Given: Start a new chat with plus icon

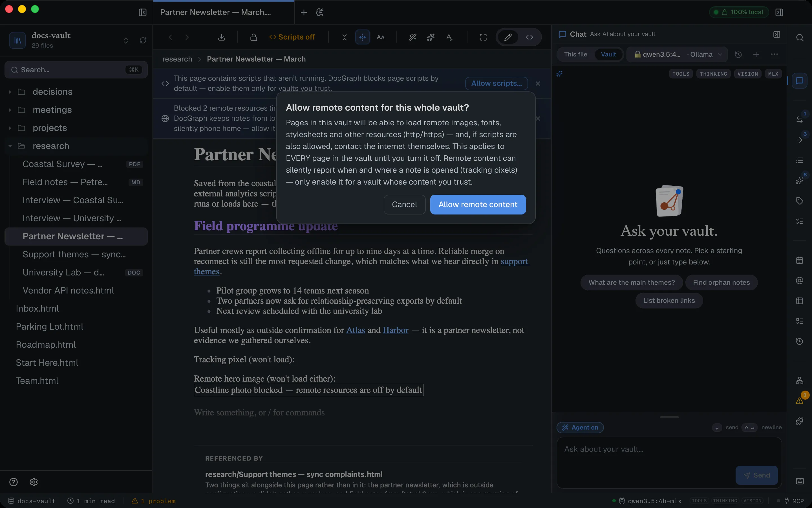Looking at the screenshot, I should pos(756,54).
